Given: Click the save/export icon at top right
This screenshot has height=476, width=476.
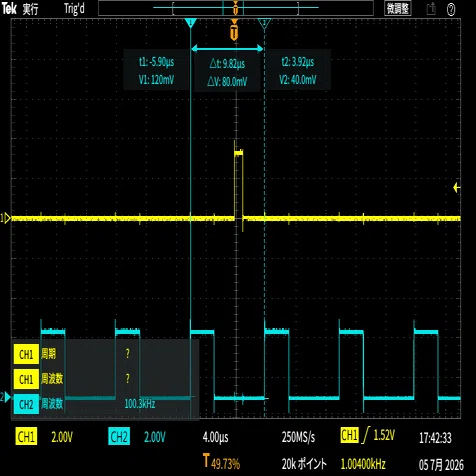Looking at the screenshot, I should [431, 9].
